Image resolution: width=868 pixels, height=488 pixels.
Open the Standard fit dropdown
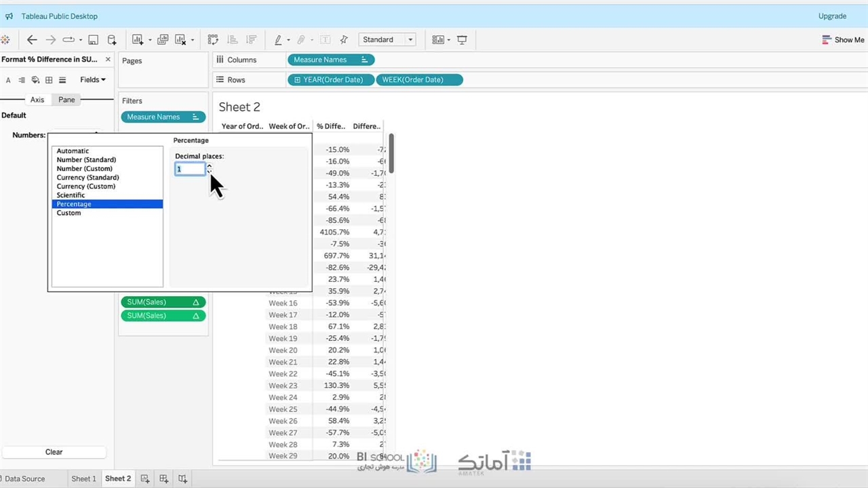tap(387, 40)
